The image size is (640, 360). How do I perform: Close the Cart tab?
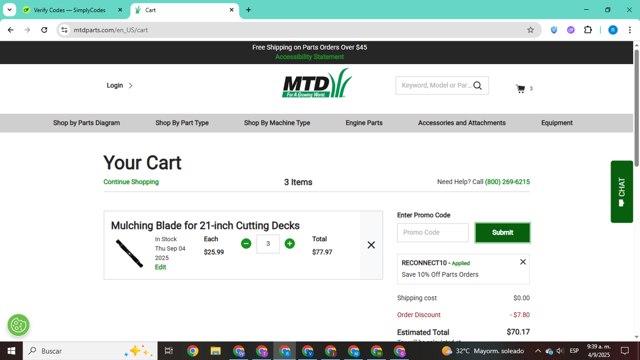pos(231,10)
